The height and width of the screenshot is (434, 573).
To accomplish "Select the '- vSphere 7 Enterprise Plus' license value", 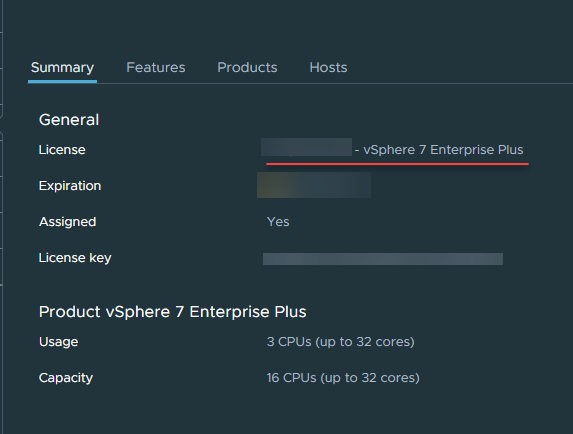I will [x=439, y=150].
